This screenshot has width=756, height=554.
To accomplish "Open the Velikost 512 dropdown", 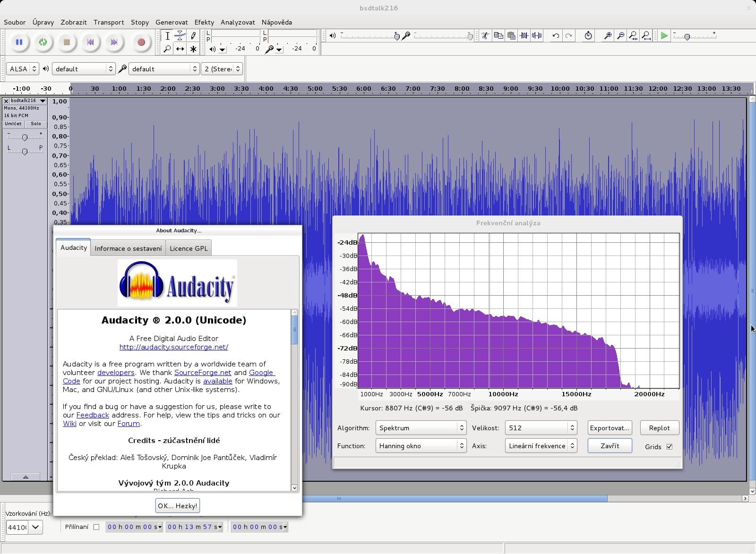I will coord(541,428).
